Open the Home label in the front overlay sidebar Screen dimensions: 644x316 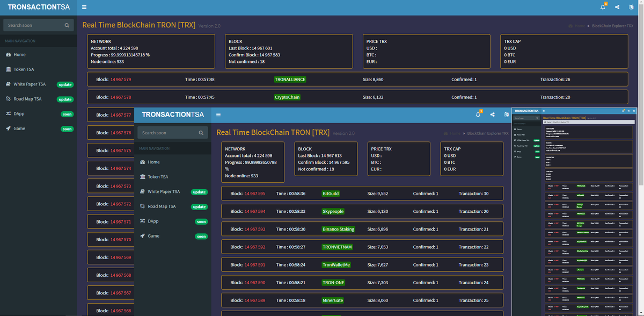[154, 162]
